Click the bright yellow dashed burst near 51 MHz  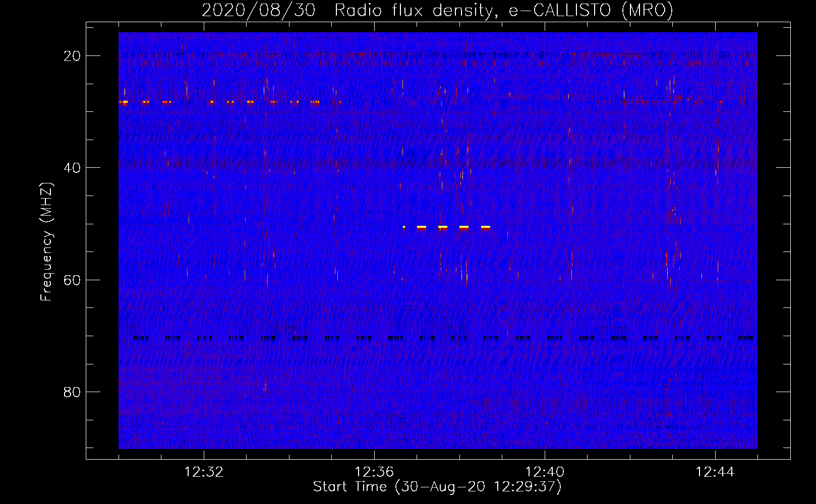click(x=447, y=228)
